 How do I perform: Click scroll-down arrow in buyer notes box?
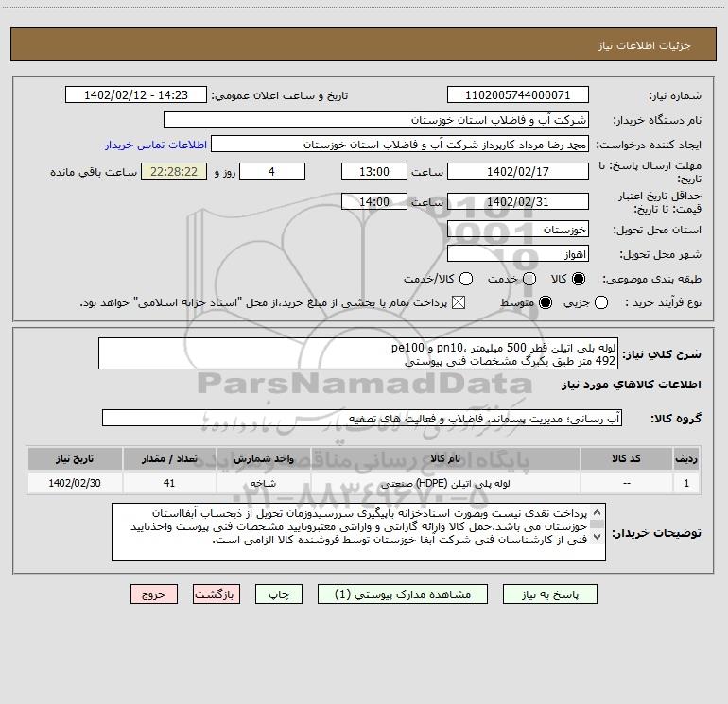(598, 537)
